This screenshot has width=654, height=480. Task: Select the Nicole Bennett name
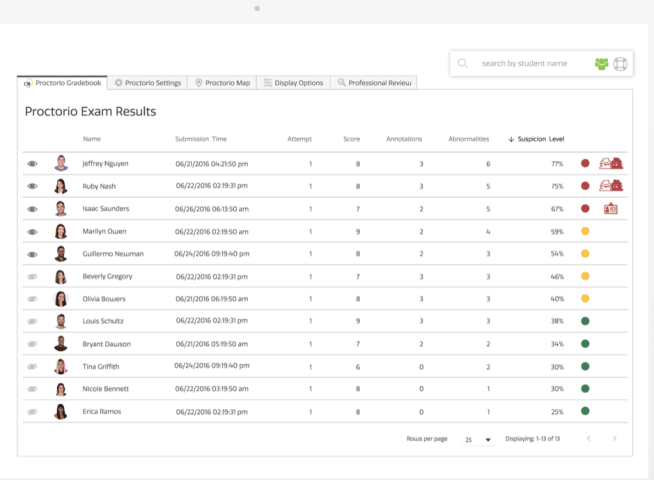pos(106,389)
